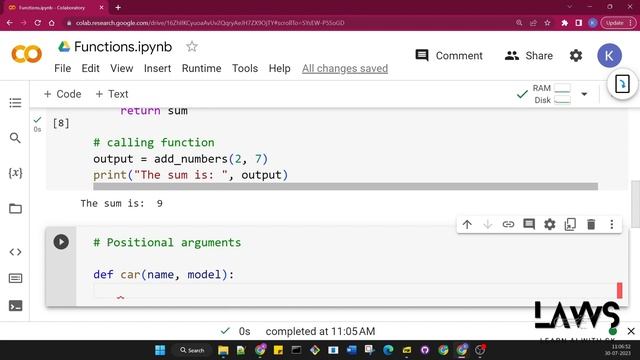Close the bottom status bar
Viewport: 640px width, 360px height.
point(631,331)
